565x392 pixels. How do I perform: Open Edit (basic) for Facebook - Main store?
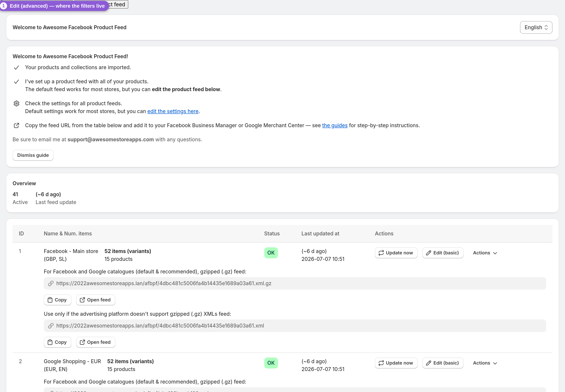click(443, 253)
